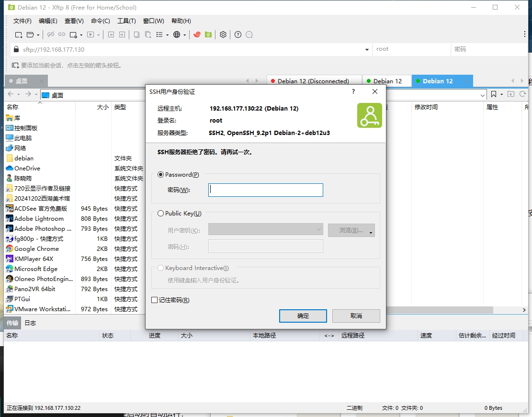The width and height of the screenshot is (532, 417).
Task: Click the New Session toolbar icon
Action: coord(18,34)
